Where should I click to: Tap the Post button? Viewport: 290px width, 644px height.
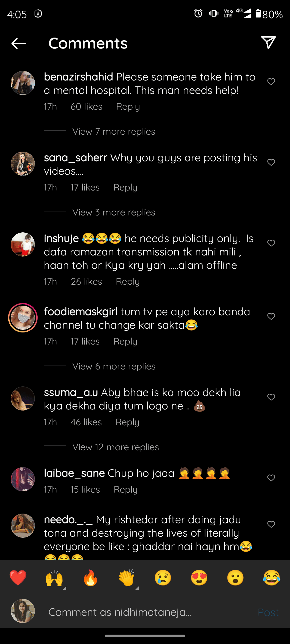click(x=268, y=612)
